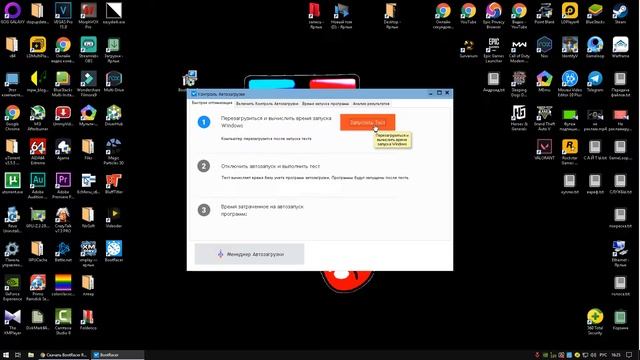Viewport: 640px width, 360px height.
Task: Click the Google Chrome desktop icon
Action: (12, 118)
